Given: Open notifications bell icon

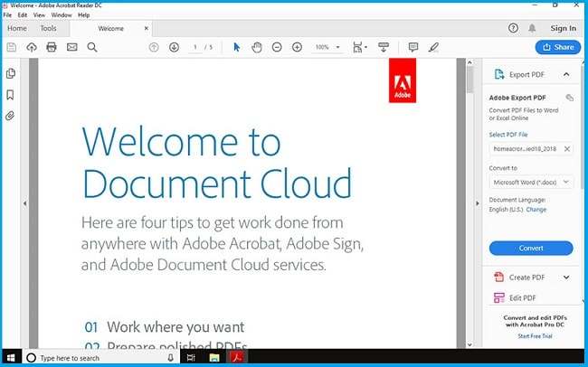Looking at the screenshot, I should click(532, 28).
